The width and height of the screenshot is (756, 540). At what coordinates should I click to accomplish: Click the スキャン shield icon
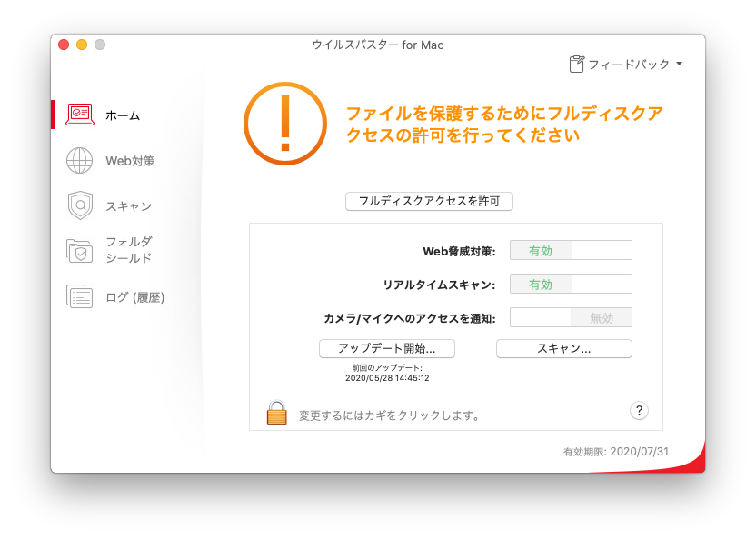(x=81, y=206)
